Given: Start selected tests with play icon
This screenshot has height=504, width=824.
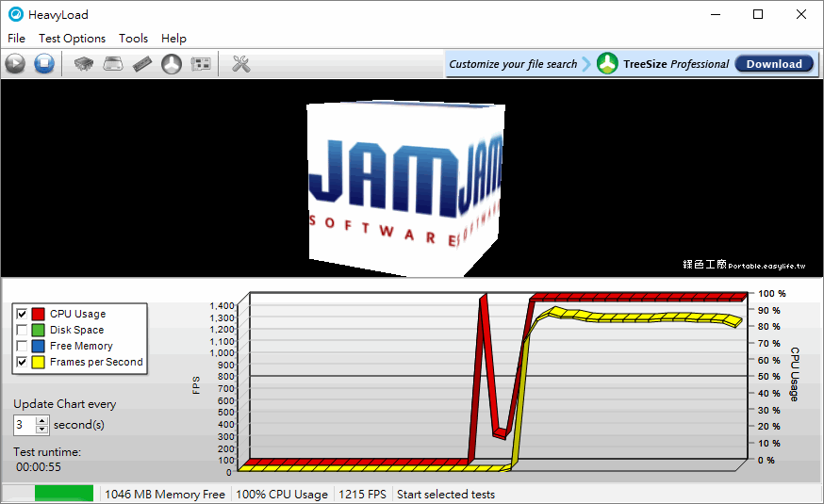Looking at the screenshot, I should 15,63.
